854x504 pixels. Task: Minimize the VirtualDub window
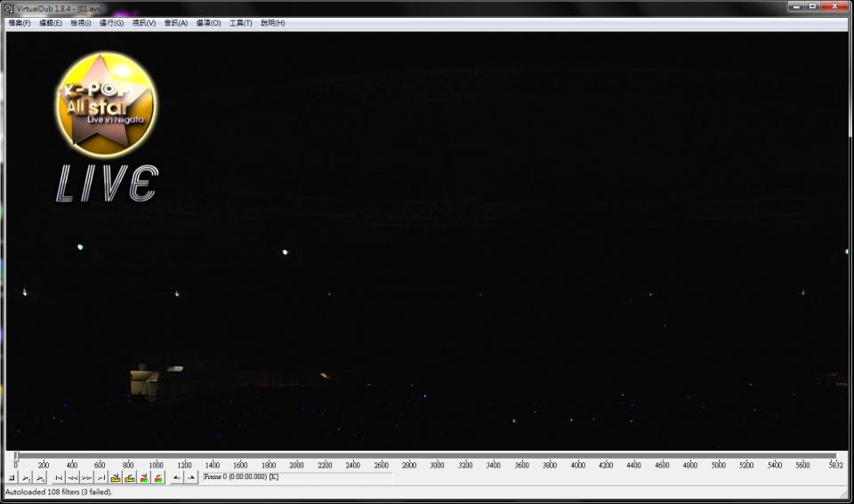point(795,6)
